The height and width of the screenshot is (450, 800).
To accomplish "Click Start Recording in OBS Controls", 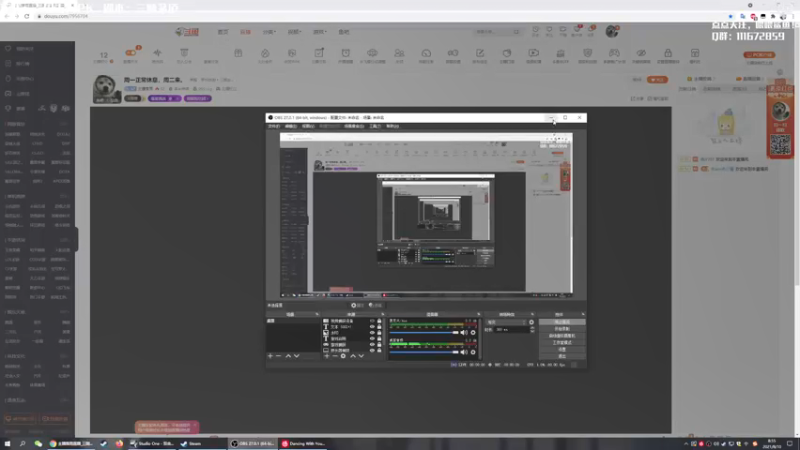I will 562,329.
